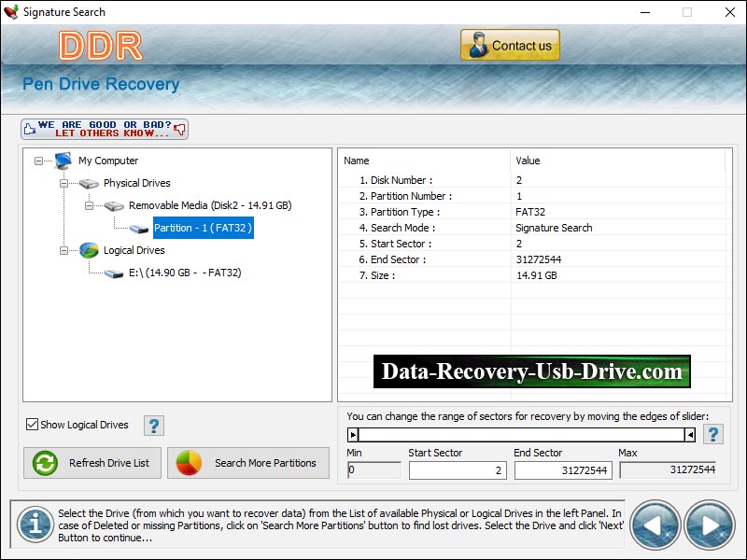The image size is (747, 560).
Task: Click the sector slider's left handle
Action: click(353, 434)
